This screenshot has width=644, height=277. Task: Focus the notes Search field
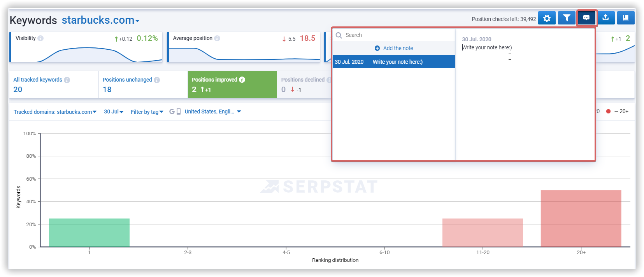pyautogui.click(x=394, y=35)
